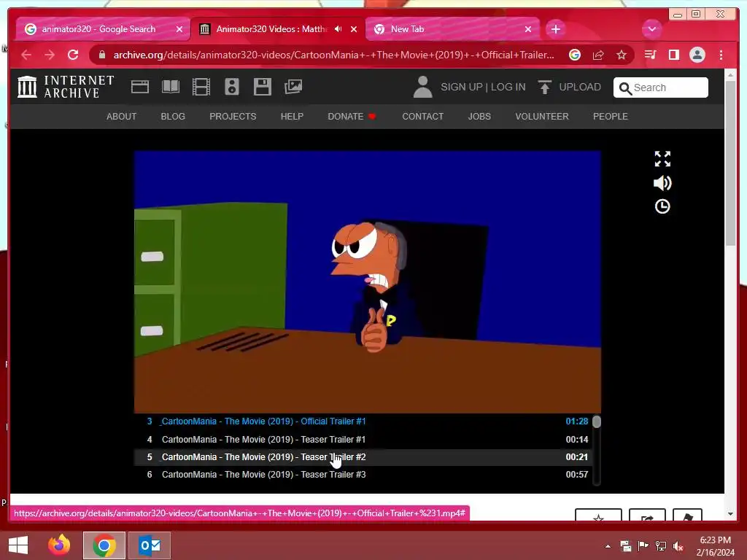Open the Video film strip icon

(201, 87)
